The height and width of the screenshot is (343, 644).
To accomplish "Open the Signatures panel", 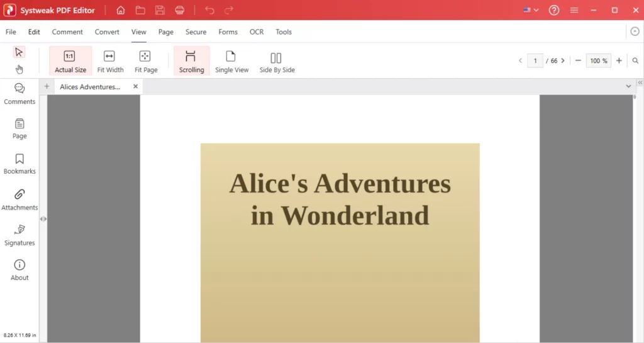I will pos(19,235).
